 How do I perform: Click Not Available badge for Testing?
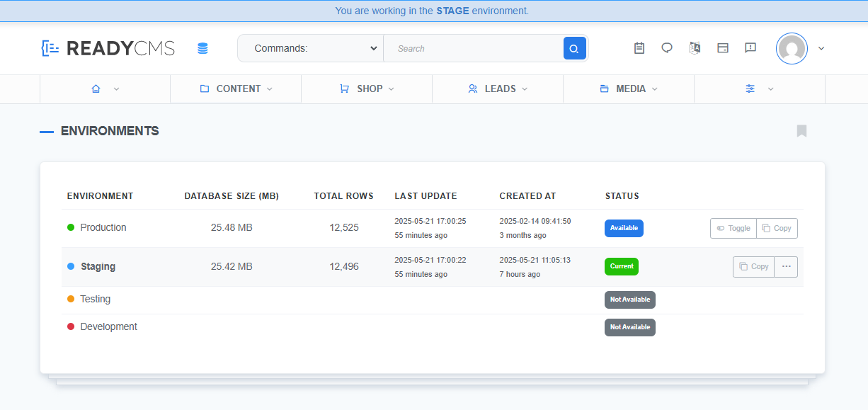630,300
